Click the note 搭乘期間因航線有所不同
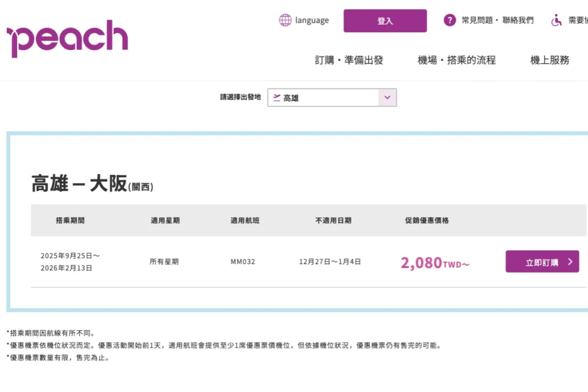588x392 pixels. click(51, 333)
